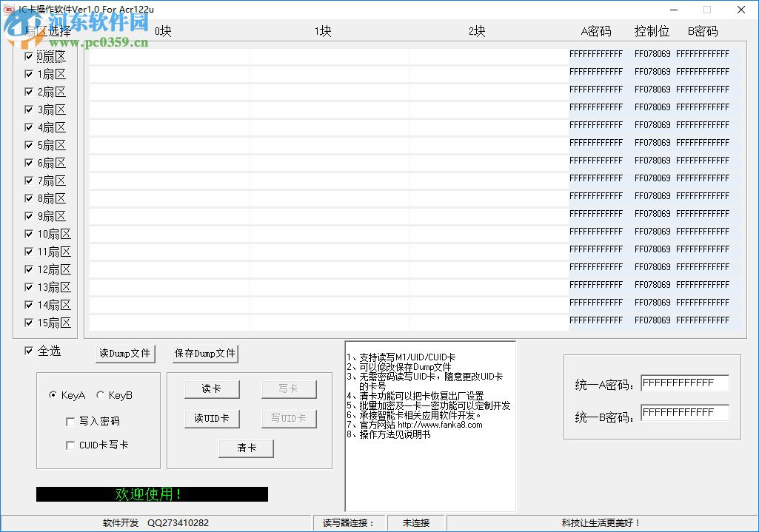Select the KeyB radio button
The height and width of the screenshot is (532, 759).
[99, 395]
